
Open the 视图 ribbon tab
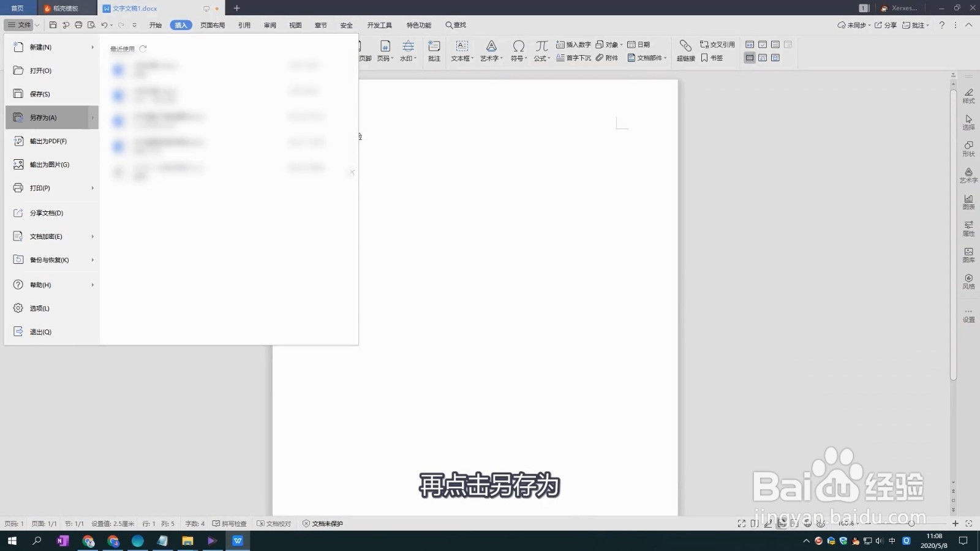pos(295,25)
